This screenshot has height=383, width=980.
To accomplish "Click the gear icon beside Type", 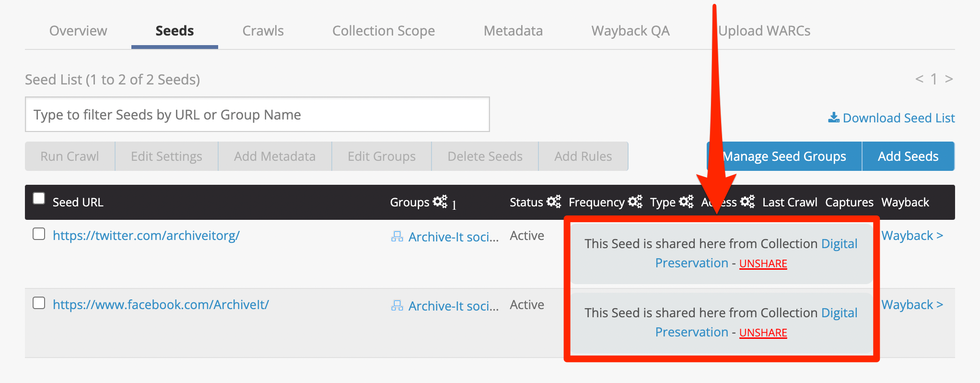I will pos(686,202).
